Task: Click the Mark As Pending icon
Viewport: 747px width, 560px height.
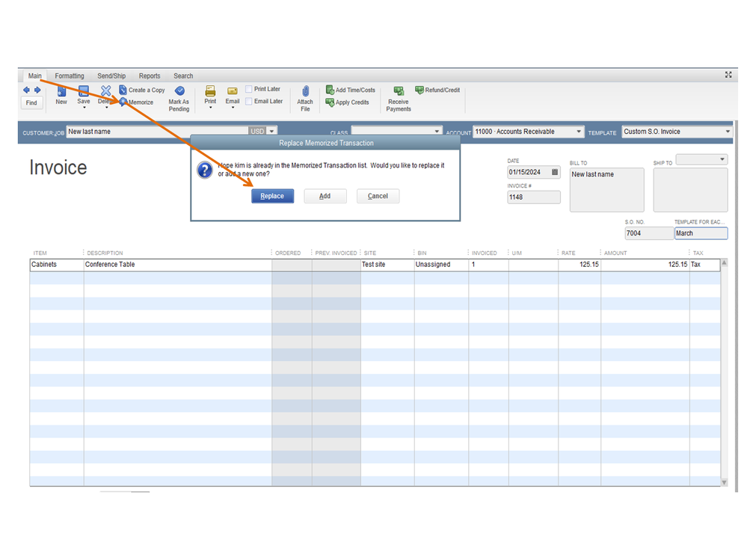Action: coord(179,91)
